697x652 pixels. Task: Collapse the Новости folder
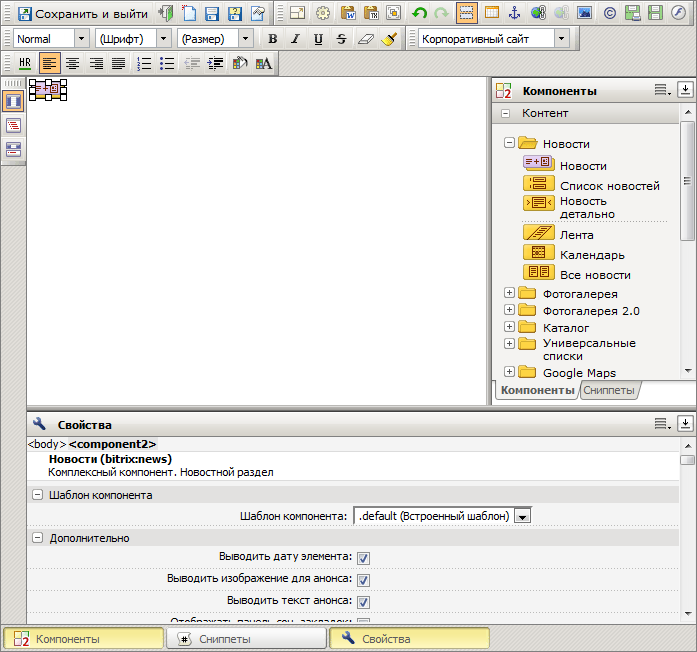coord(509,143)
